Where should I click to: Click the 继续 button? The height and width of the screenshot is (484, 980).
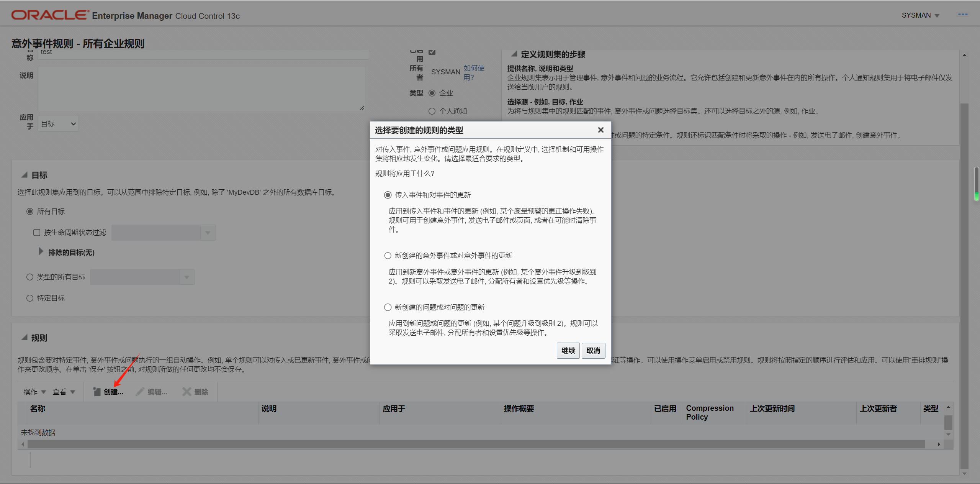568,351
